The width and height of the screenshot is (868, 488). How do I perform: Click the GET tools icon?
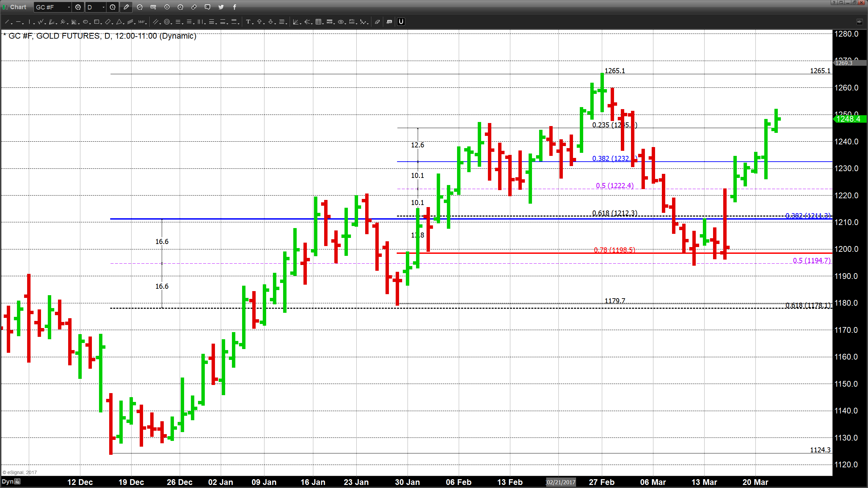(153, 7)
